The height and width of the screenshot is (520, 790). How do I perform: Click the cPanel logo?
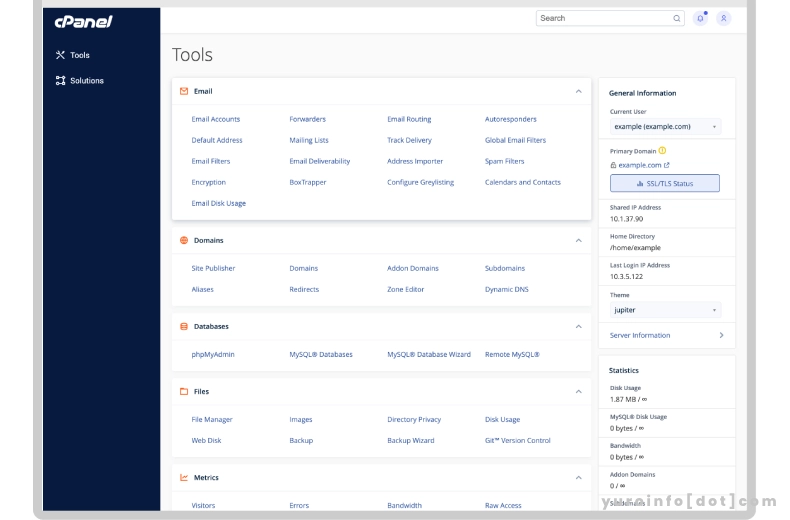pos(84,21)
